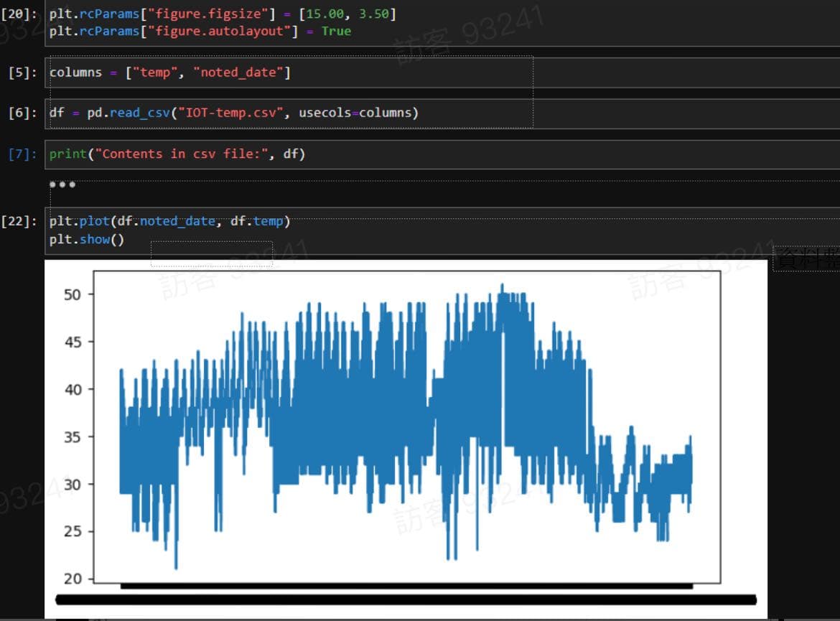Select the cell prompt labeled [22]
The width and height of the screenshot is (840, 621).
pos(19,221)
